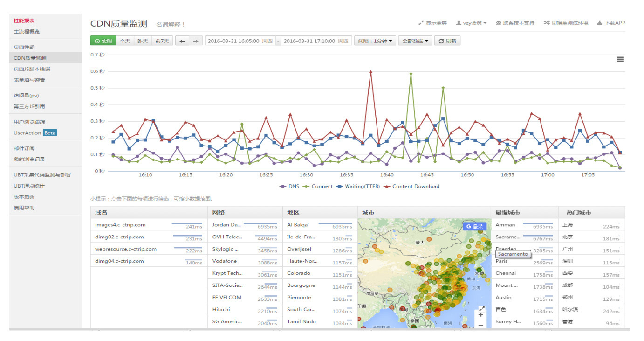Viewport: 644px width, 341px height.
Task: Open the chart's hamburger export menu
Action: (620, 59)
